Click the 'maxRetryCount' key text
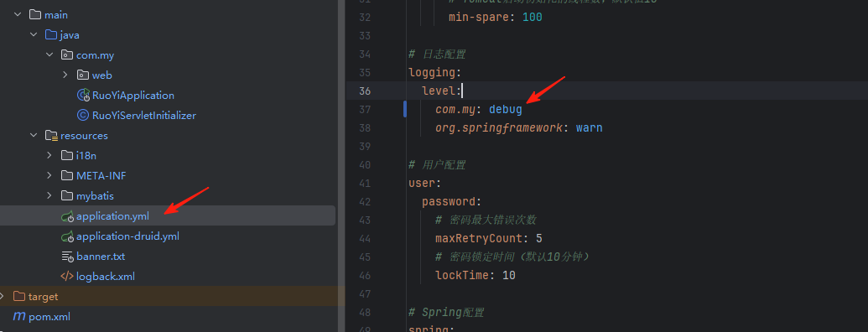The image size is (868, 332). [x=479, y=238]
